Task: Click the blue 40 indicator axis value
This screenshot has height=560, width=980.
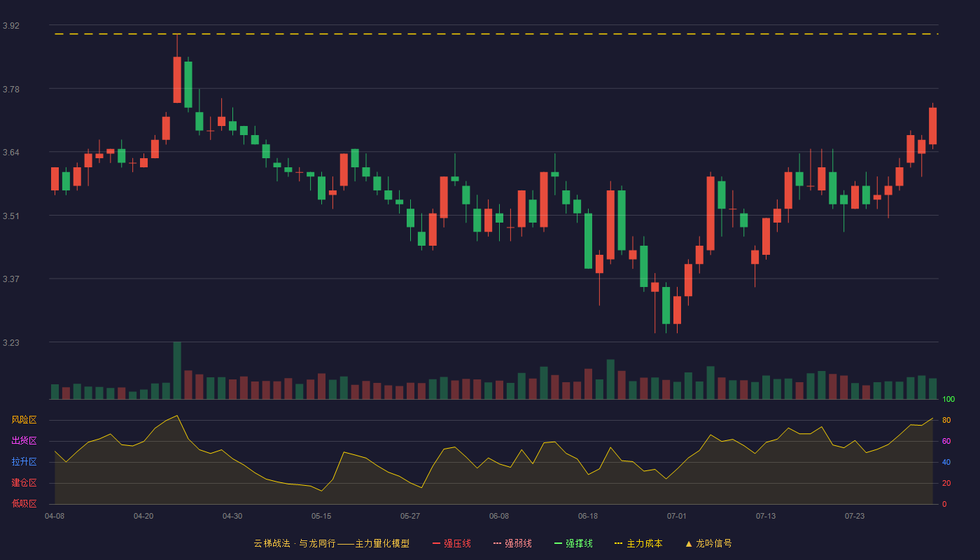Action: click(x=946, y=462)
